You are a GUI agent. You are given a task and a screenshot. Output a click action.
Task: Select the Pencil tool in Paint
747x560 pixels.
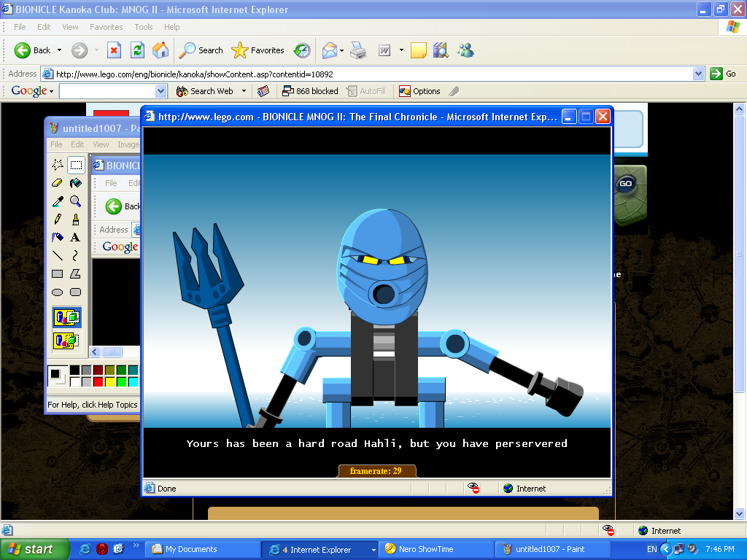[58, 219]
